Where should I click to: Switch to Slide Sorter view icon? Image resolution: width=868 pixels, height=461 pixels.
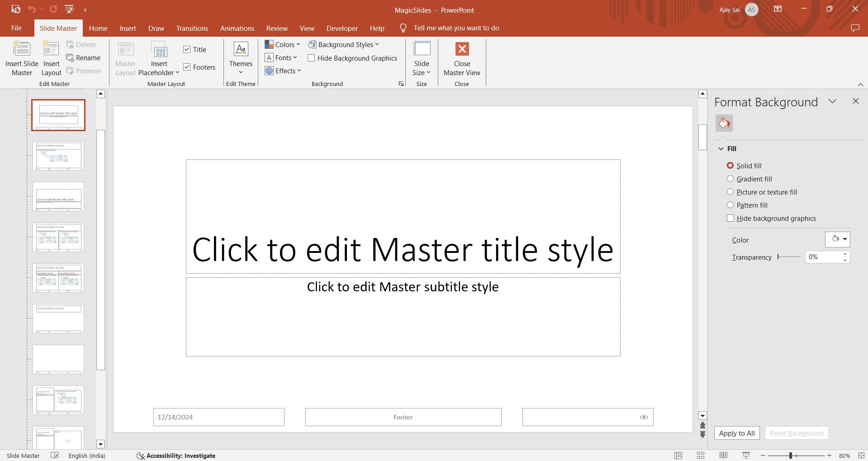(x=701, y=456)
